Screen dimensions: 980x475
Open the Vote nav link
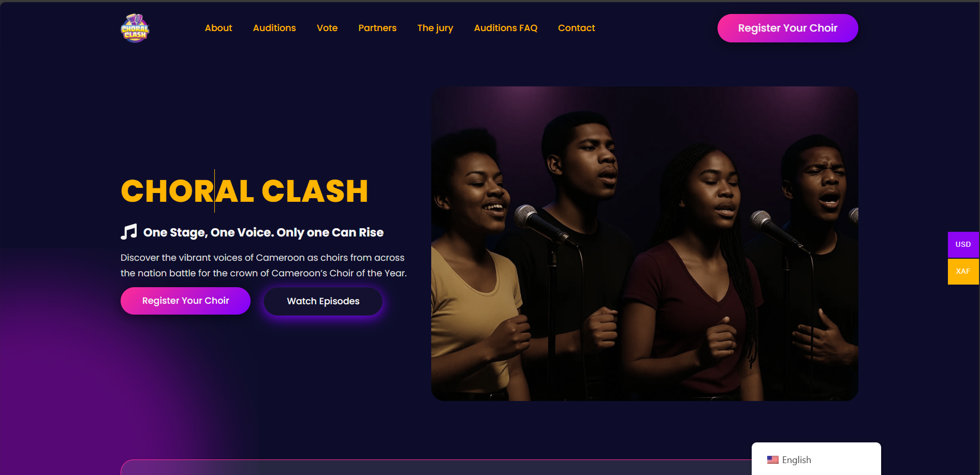coord(327,28)
